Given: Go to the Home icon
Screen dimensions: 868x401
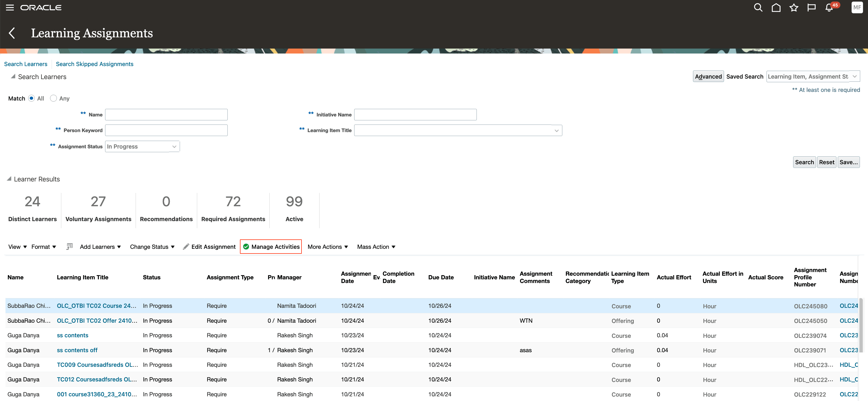Looking at the screenshot, I should [776, 7].
